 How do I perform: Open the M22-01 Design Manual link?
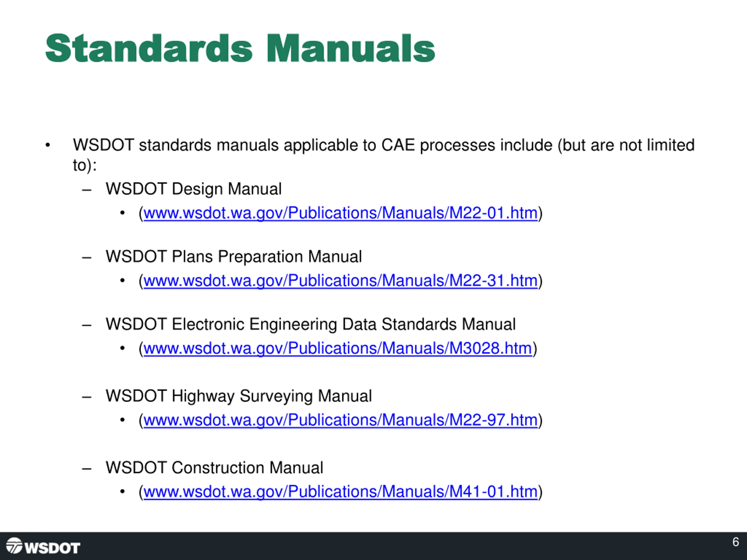click(x=341, y=213)
